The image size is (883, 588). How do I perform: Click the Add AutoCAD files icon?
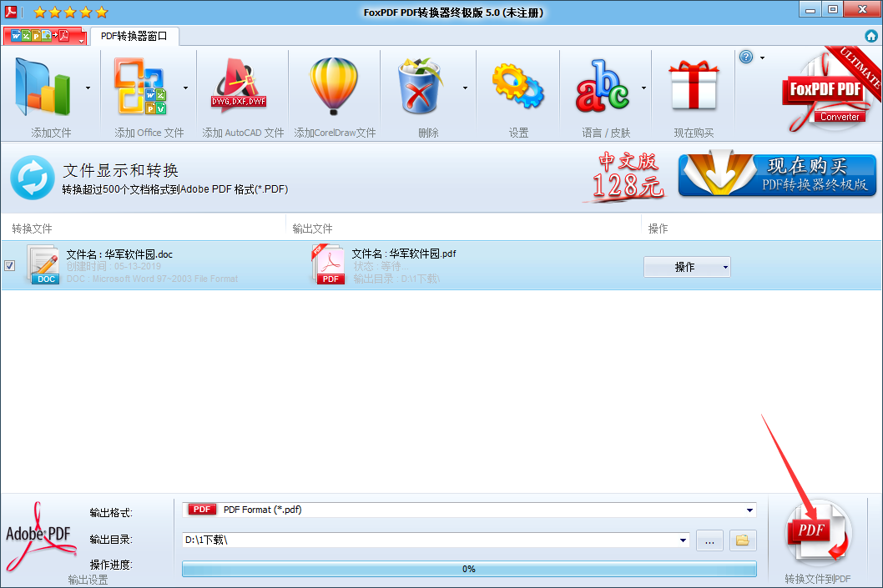[x=240, y=86]
